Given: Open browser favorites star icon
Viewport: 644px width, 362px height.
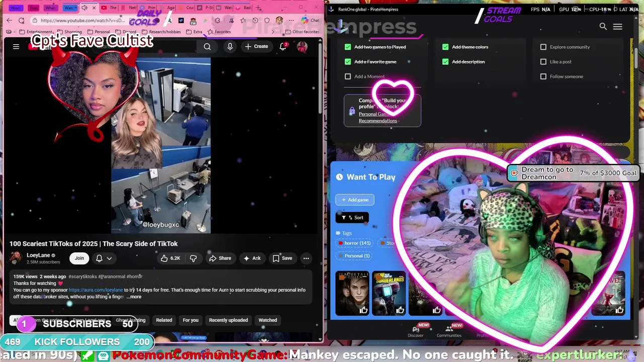Looking at the screenshot, I should (243, 21).
